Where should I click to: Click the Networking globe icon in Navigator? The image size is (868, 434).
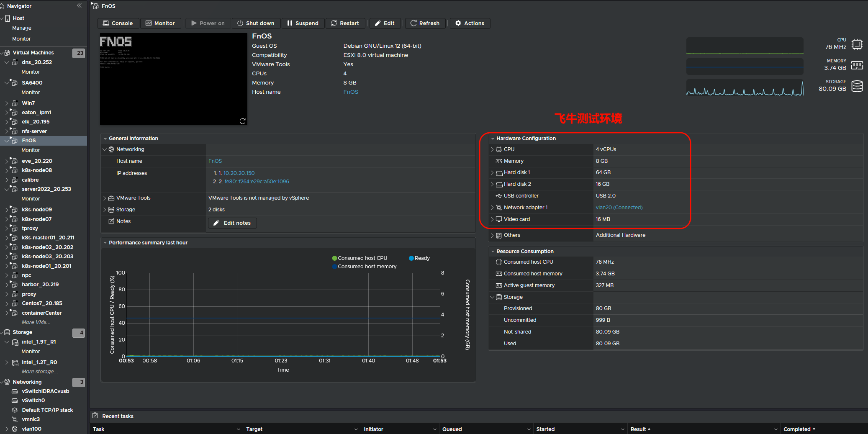point(7,382)
